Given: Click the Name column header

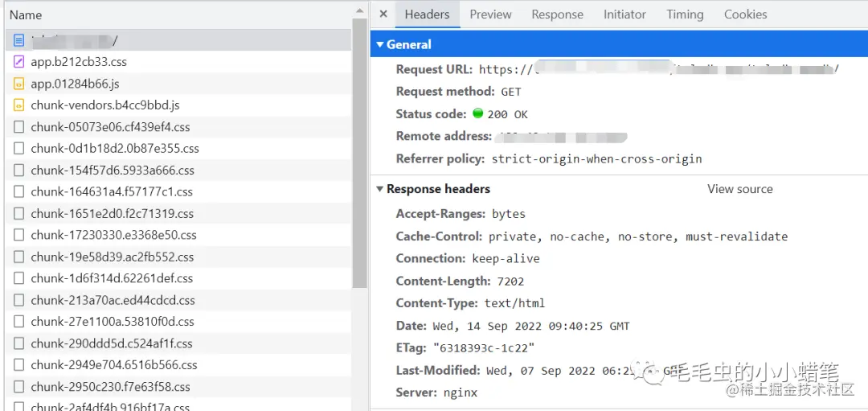Looking at the screenshot, I should [x=178, y=15].
